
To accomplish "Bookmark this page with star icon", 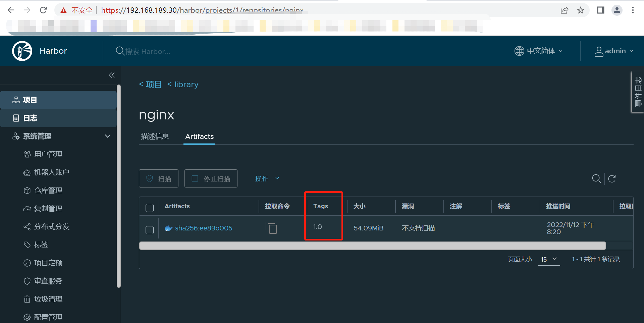I will pyautogui.click(x=581, y=10).
